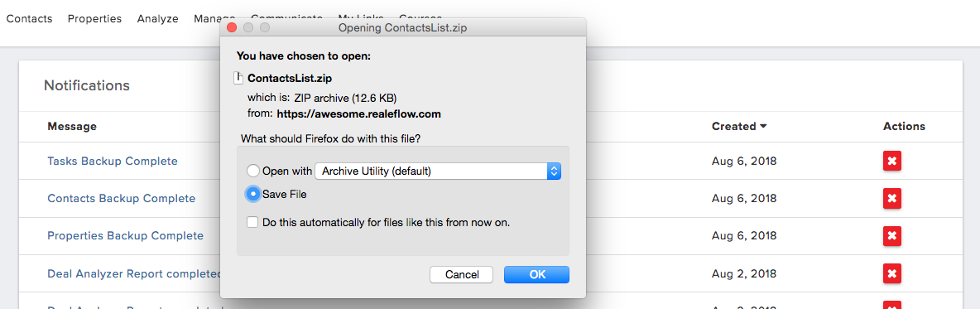The width and height of the screenshot is (980, 309).
Task: Select the Open with radio button
Action: (x=253, y=171)
